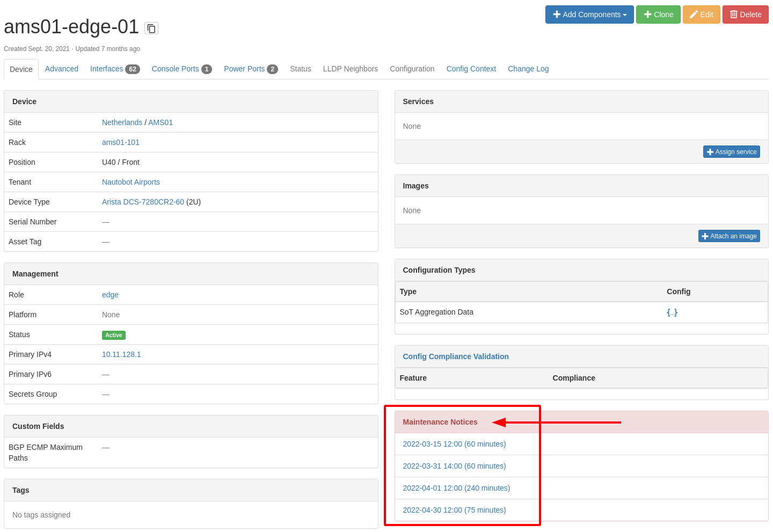Open the Add Components dropdown
Viewport: 773px width, 532px height.
point(589,14)
